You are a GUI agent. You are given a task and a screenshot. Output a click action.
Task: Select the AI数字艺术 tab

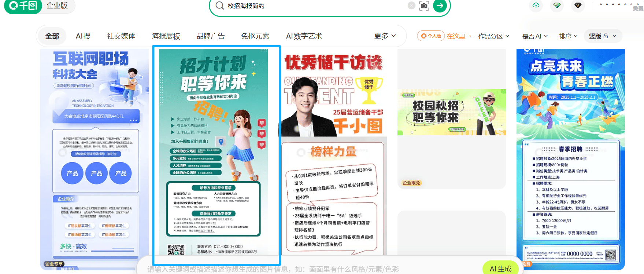[x=304, y=36]
